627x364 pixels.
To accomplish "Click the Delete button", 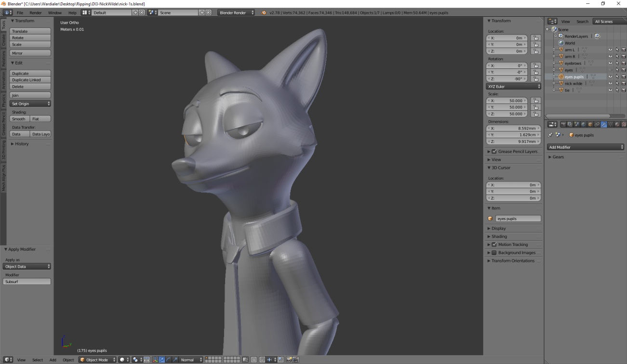I will click(x=30, y=87).
